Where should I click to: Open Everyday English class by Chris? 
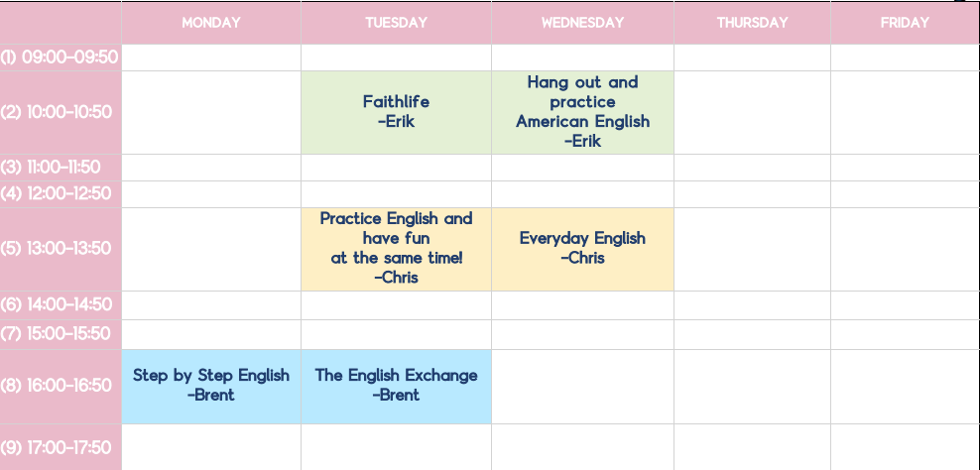pyautogui.click(x=582, y=248)
